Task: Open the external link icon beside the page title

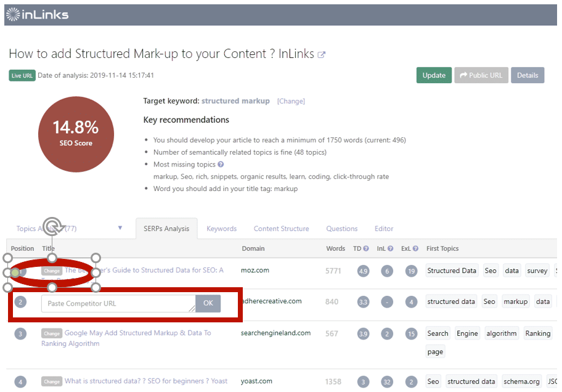Action: coord(322,54)
